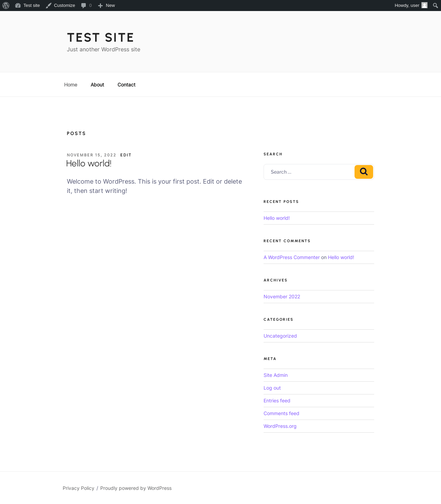This screenshot has height=504, width=441.
Task: Open the admin bar search magnifier
Action: (435, 6)
